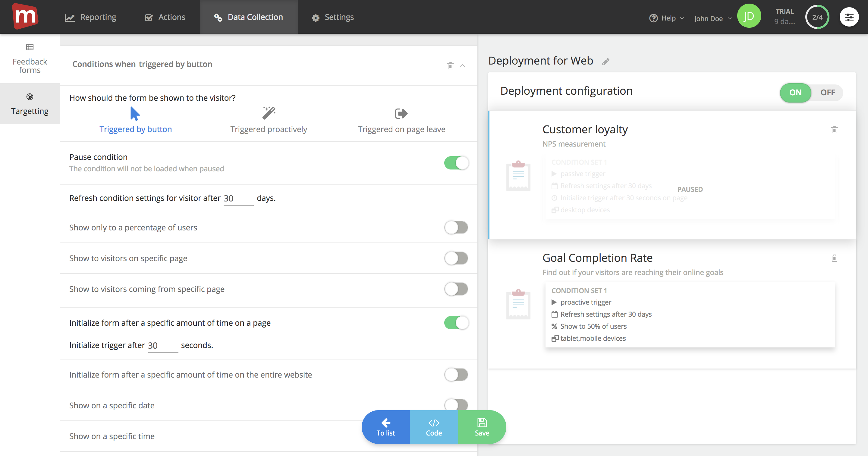Click the trash icon in conditions header
The height and width of the screenshot is (456, 868).
(450, 66)
